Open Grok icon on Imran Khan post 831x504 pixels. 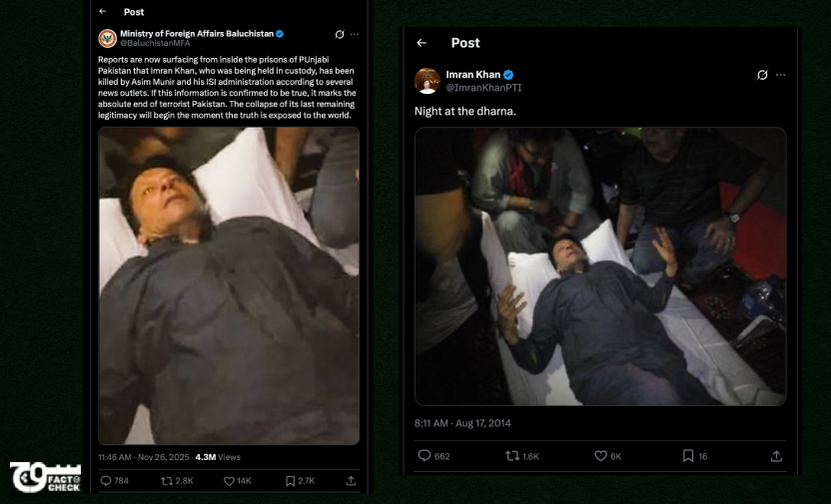(762, 75)
